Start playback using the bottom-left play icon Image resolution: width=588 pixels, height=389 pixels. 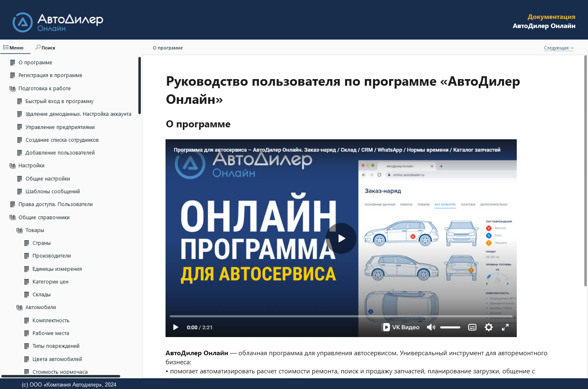[x=176, y=327]
